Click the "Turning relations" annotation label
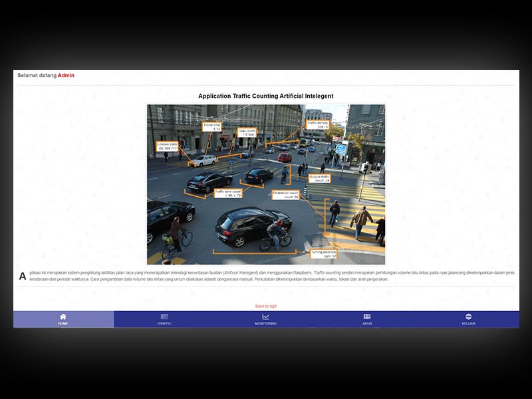Viewport: 532px width, 399px height. [325, 254]
